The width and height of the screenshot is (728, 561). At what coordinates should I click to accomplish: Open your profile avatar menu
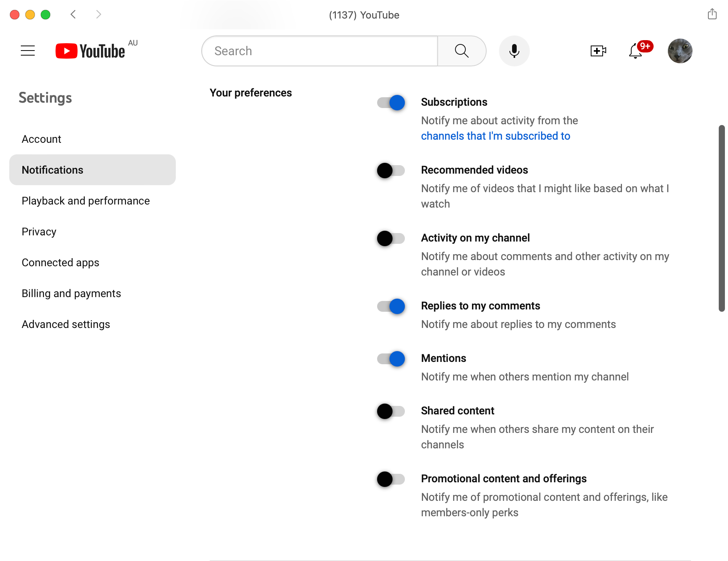(680, 51)
